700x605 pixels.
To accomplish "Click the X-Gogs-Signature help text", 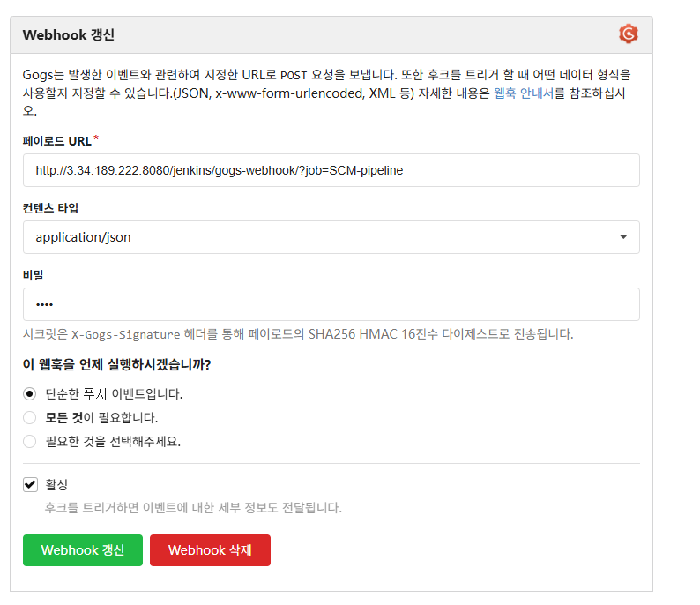I will click(298, 334).
